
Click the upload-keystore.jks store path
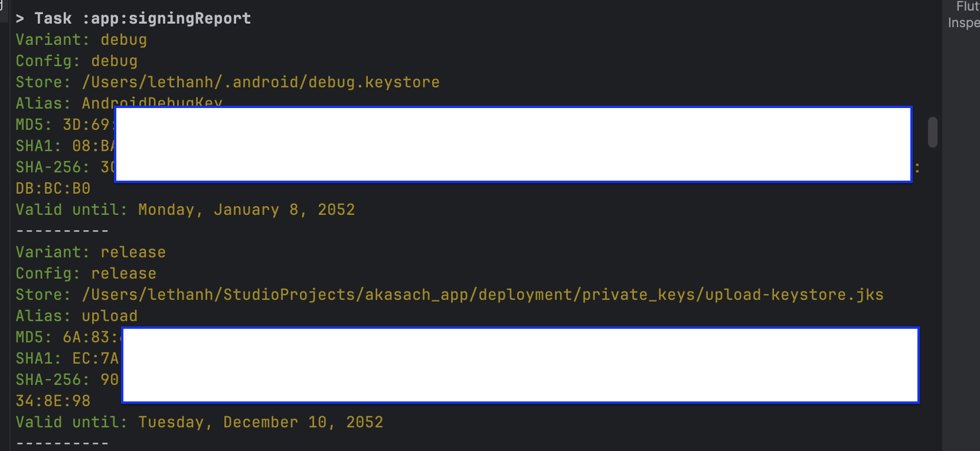482,295
